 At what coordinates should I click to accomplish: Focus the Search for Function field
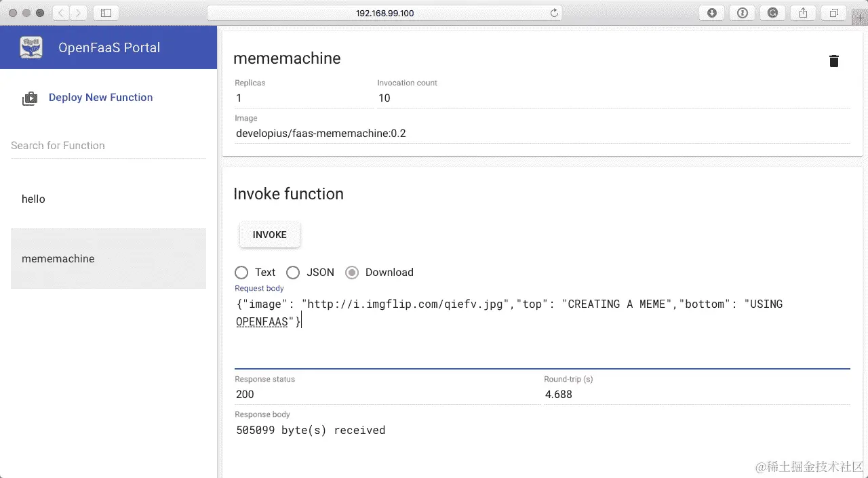coord(108,146)
